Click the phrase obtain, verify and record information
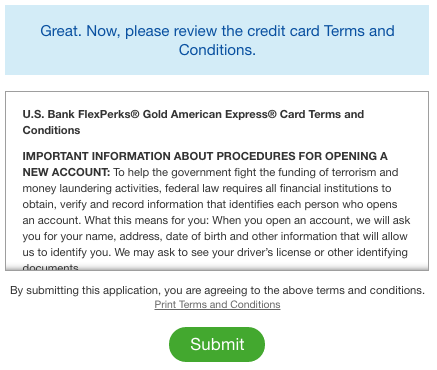The height and width of the screenshot is (370, 437). click(113, 204)
